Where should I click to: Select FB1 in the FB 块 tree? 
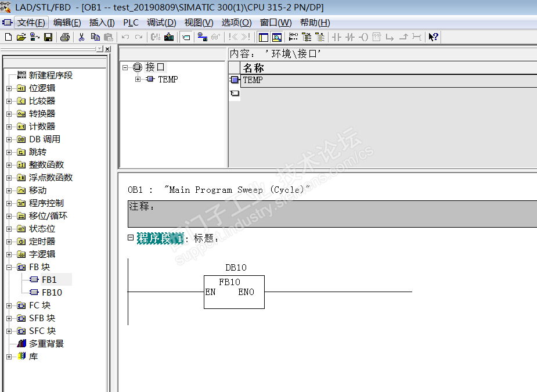49,280
